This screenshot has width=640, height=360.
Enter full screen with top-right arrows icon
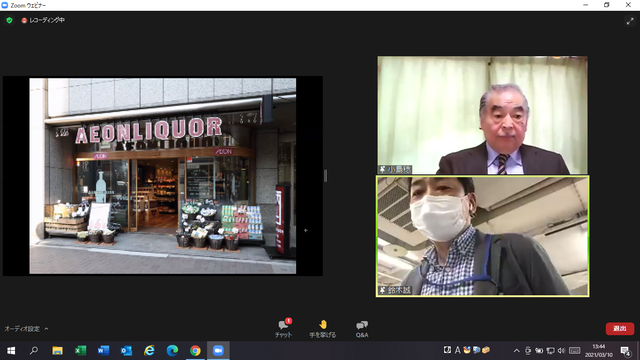(x=630, y=21)
